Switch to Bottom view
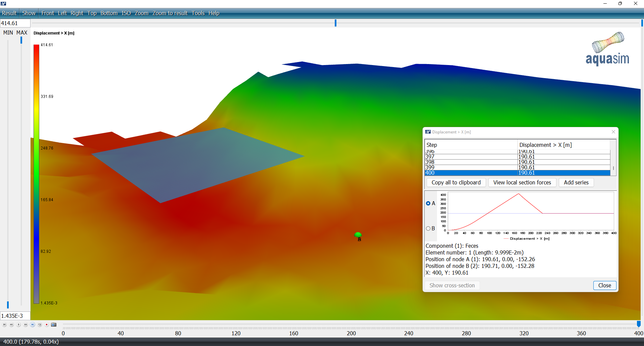The height and width of the screenshot is (346, 644). (109, 13)
